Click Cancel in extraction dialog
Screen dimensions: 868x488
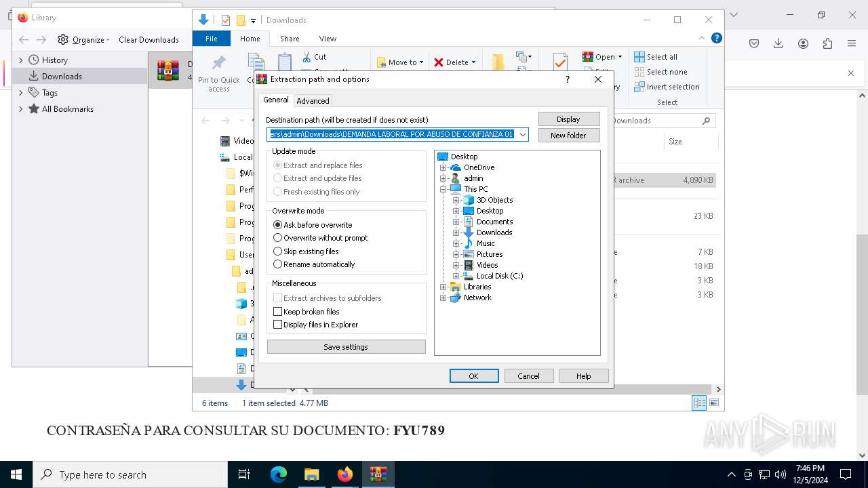[x=529, y=376]
